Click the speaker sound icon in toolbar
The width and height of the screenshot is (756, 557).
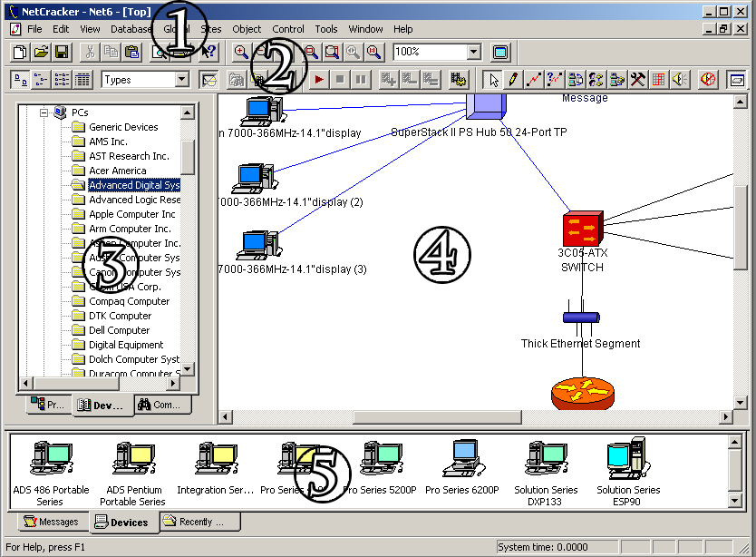(679, 79)
